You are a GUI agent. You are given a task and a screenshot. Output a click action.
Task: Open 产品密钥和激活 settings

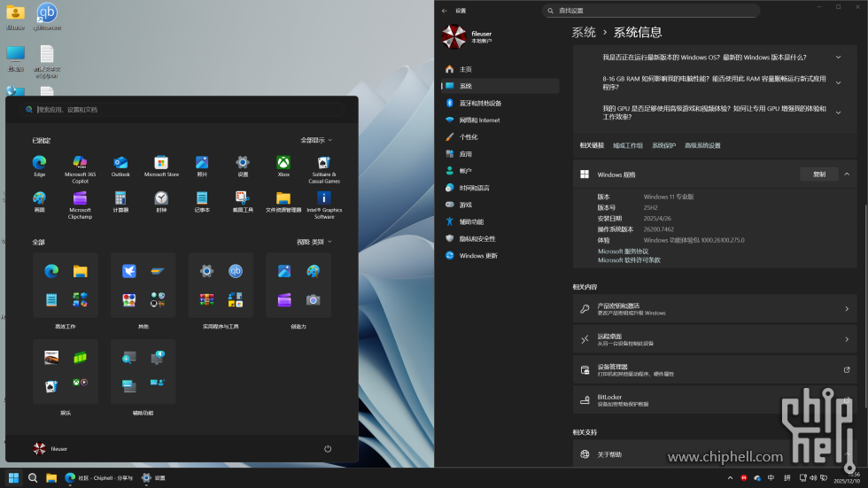tap(715, 309)
